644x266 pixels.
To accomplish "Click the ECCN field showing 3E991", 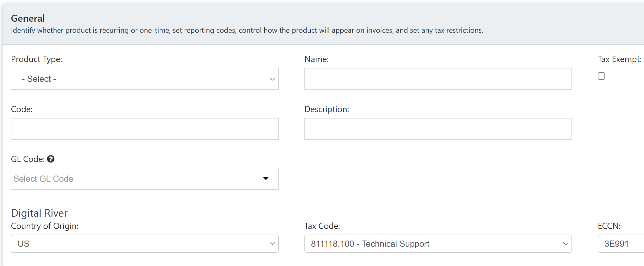I will [x=621, y=244].
